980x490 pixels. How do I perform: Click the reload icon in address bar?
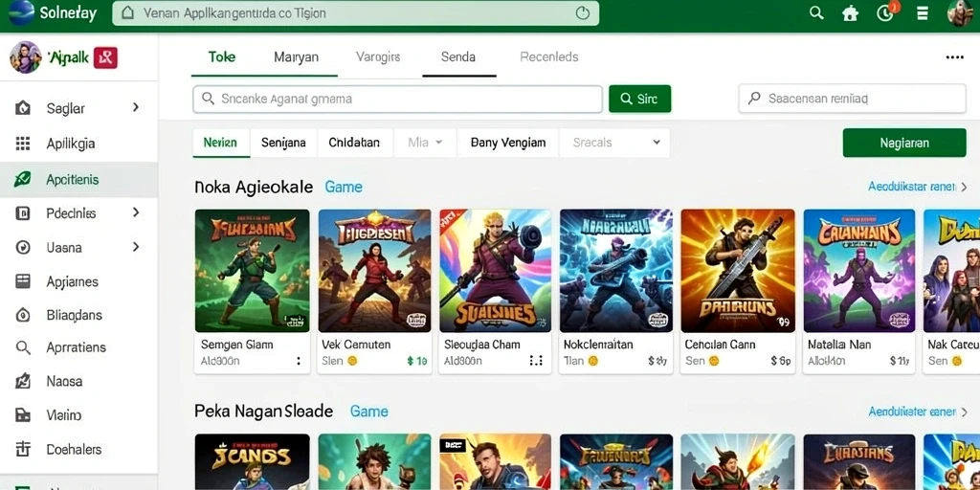click(x=583, y=13)
